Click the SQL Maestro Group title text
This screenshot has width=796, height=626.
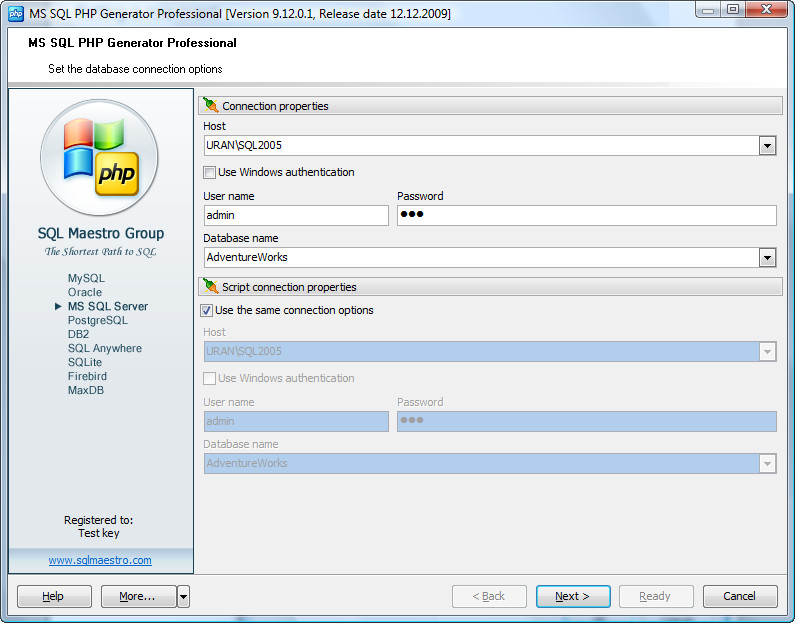[101, 234]
